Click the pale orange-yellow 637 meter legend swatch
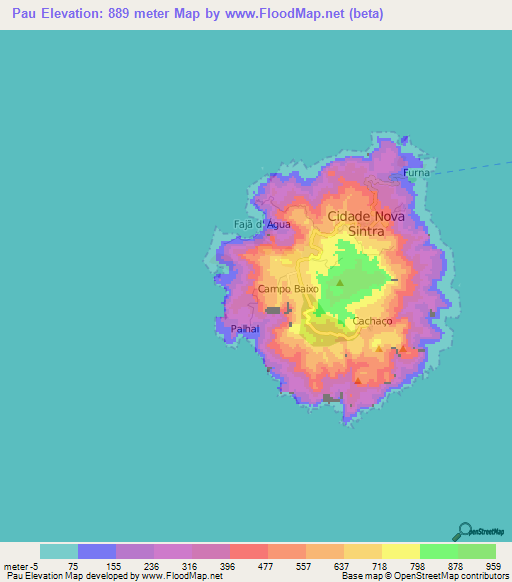The width and height of the screenshot is (512, 582). click(363, 552)
